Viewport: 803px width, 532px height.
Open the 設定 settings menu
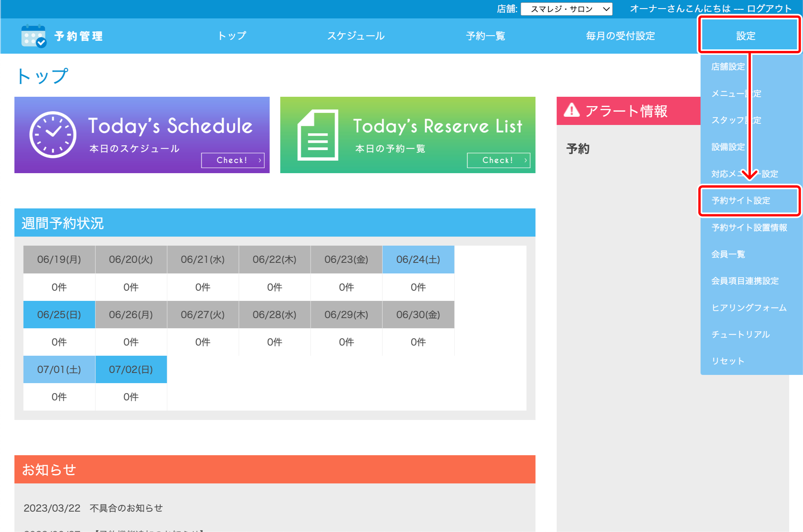[x=745, y=36]
